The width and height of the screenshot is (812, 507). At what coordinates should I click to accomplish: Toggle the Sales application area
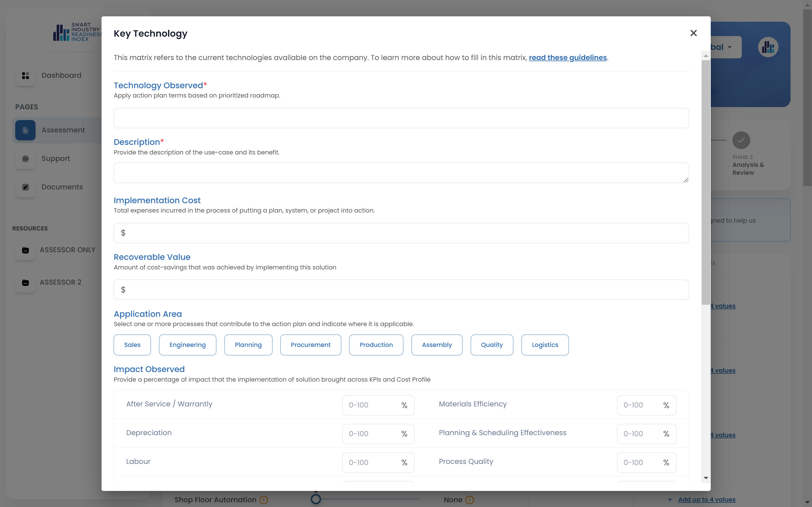click(x=132, y=345)
